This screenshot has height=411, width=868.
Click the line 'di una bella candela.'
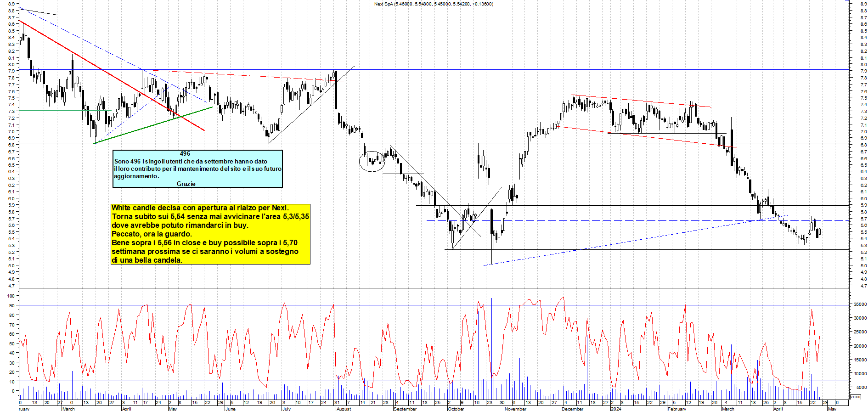pyautogui.click(x=147, y=260)
